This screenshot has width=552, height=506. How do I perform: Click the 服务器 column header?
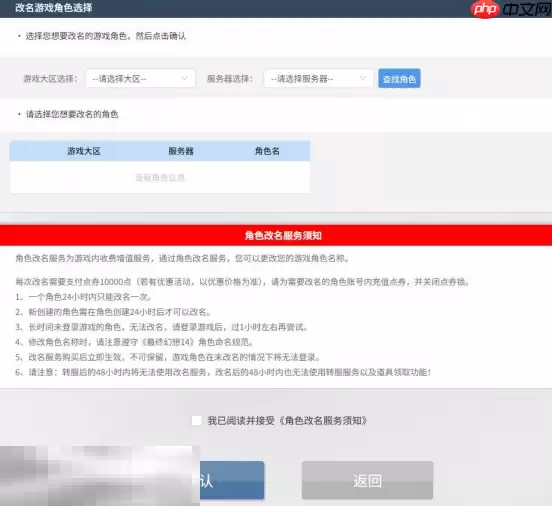[181, 151]
